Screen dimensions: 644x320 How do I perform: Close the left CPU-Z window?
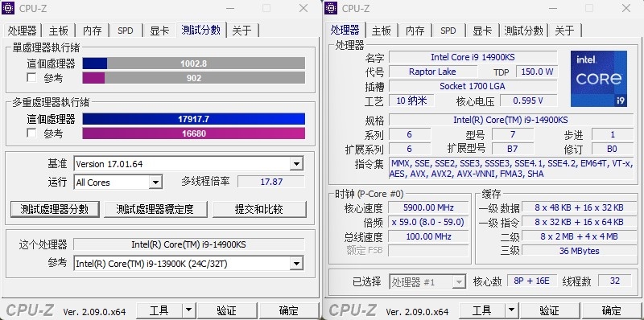(303, 8)
